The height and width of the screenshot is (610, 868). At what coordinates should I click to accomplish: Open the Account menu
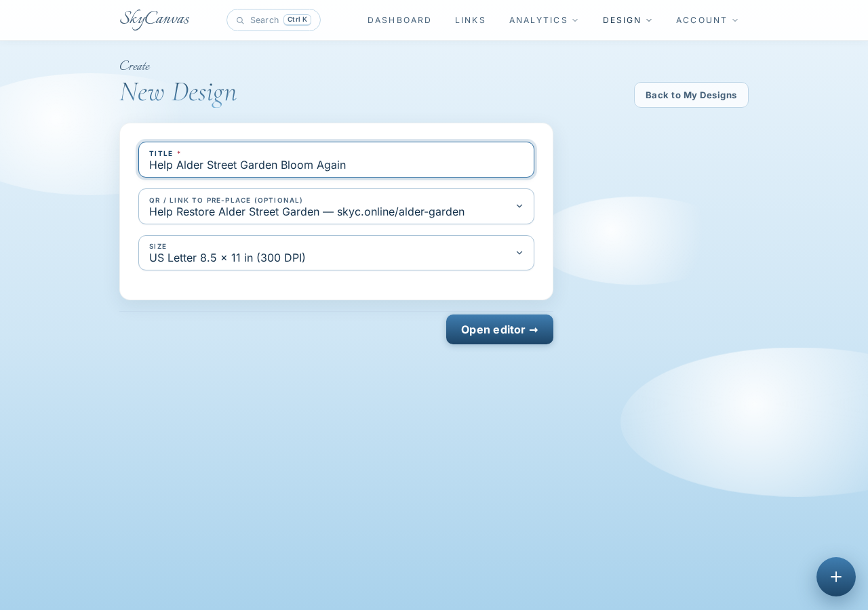point(707,20)
